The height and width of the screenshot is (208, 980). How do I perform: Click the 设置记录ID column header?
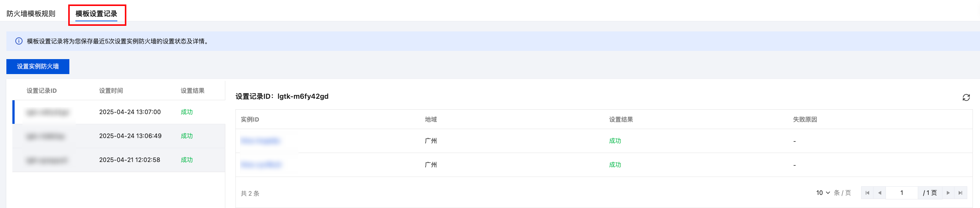tap(42, 91)
